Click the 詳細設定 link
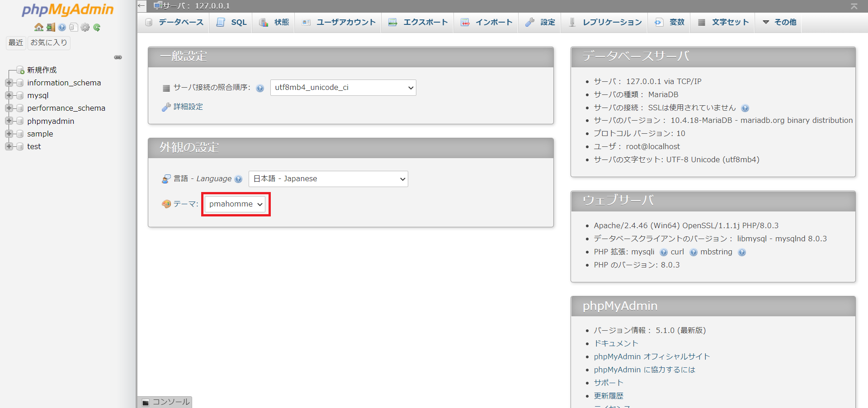Screen dimensions: 868x408 tap(188, 107)
